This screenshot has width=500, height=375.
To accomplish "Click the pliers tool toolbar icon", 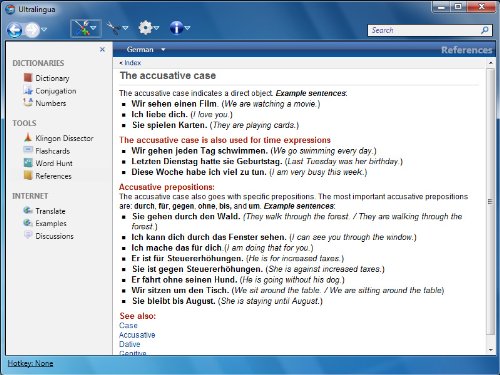I will pos(113,28).
